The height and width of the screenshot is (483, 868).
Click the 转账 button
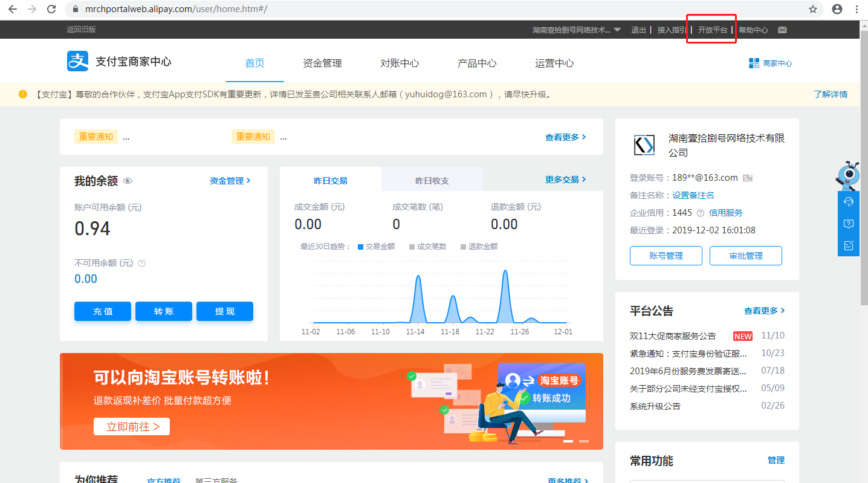(164, 311)
